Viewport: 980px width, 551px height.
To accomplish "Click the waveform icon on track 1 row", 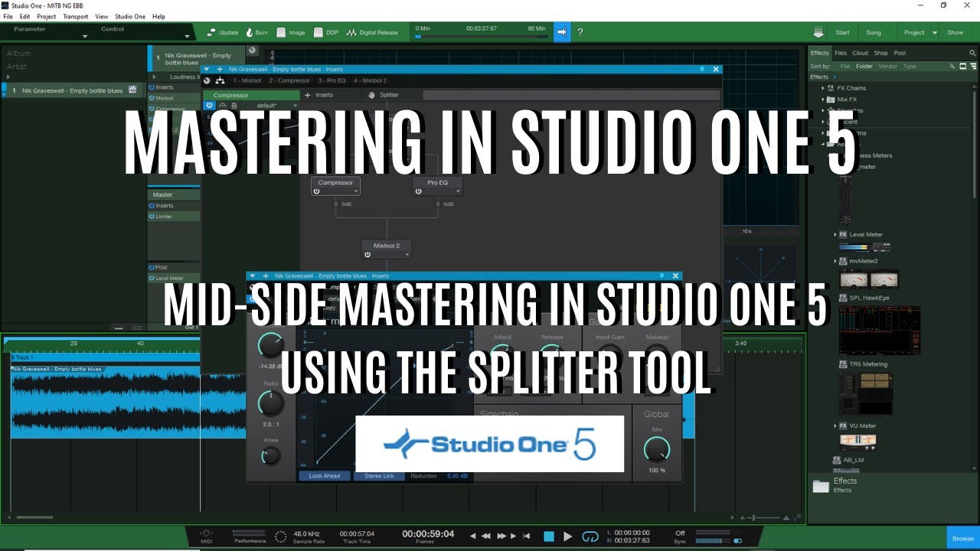I will tap(132, 90).
